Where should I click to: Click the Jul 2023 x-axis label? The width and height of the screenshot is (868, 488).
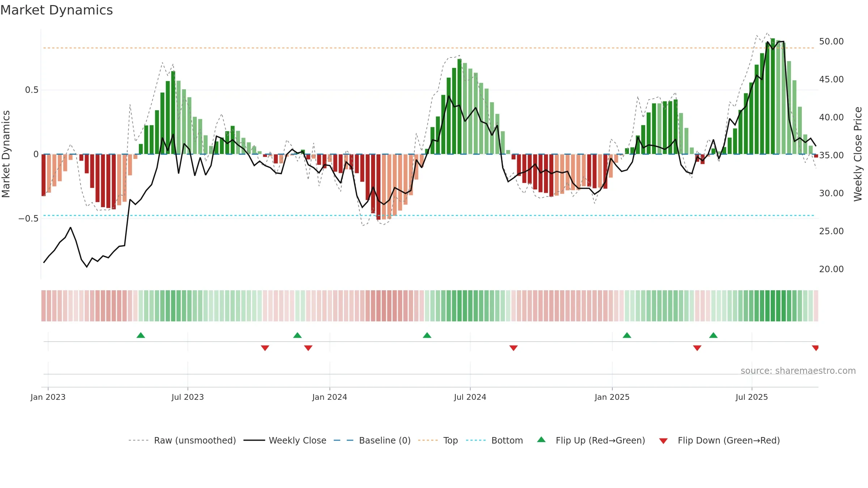pos(188,397)
